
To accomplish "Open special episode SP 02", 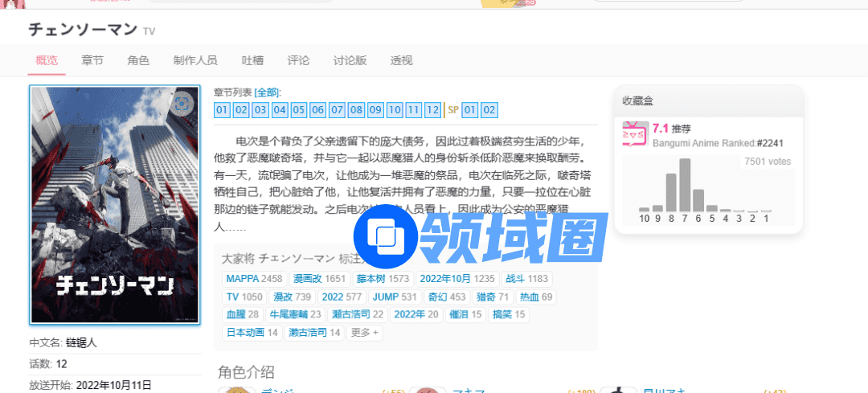I will tap(489, 110).
